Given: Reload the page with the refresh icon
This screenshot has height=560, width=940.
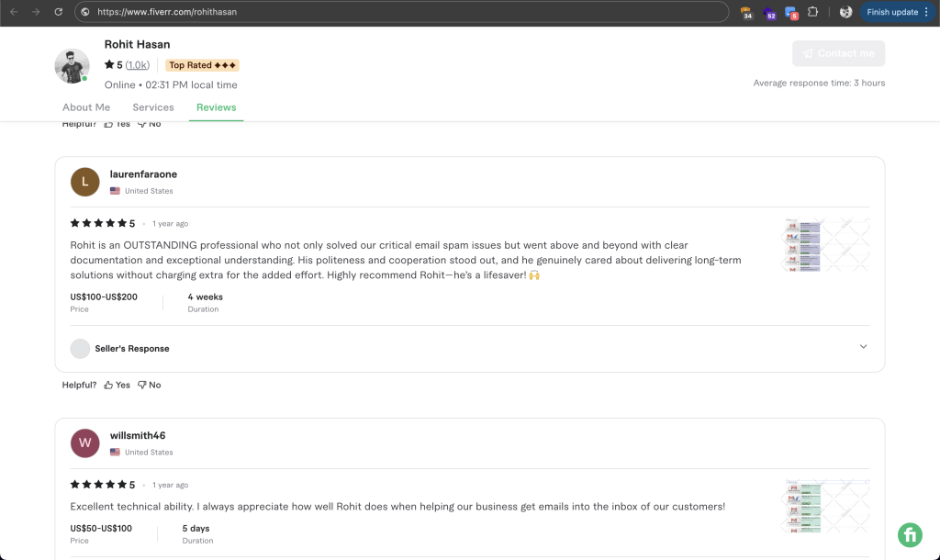Looking at the screenshot, I should (58, 13).
